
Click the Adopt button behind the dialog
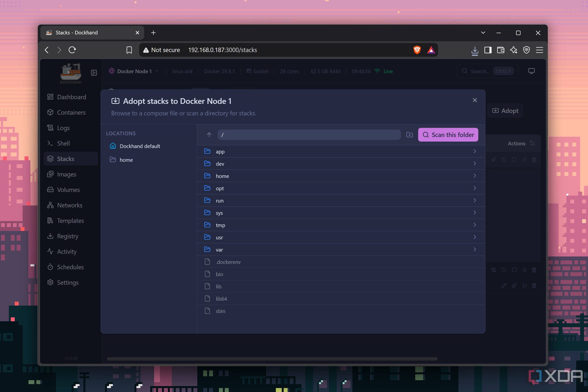point(505,111)
